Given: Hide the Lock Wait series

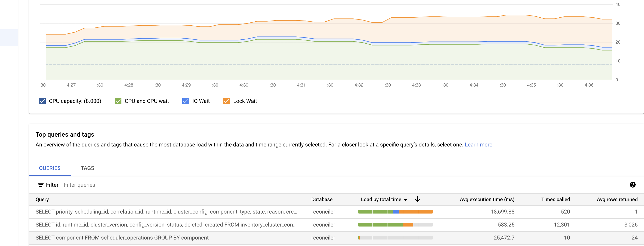Looking at the screenshot, I should tap(226, 101).
